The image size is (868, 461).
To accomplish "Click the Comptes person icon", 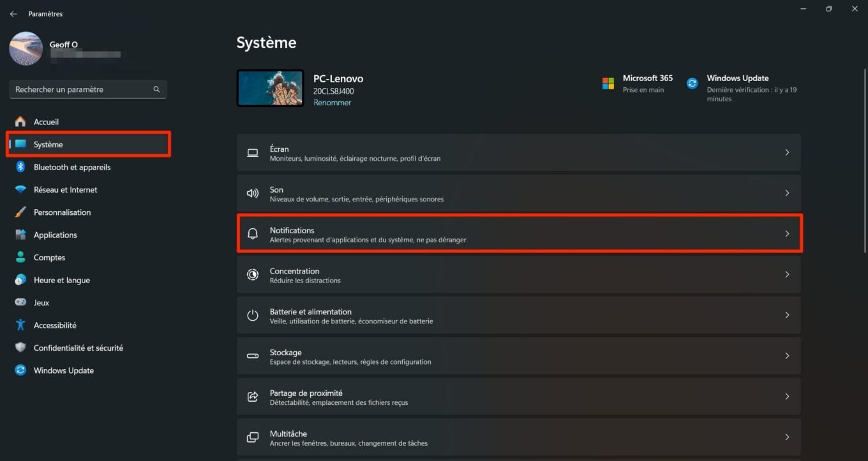I will [x=20, y=258].
